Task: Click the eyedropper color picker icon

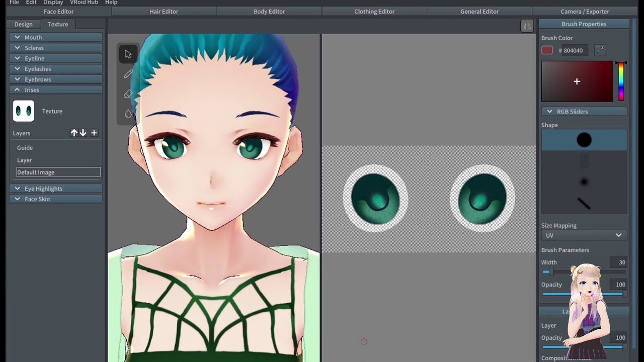Action: click(x=600, y=50)
